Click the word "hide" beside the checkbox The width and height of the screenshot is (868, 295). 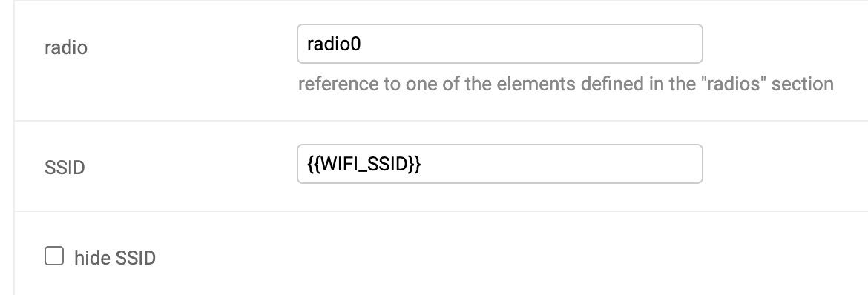[92, 258]
